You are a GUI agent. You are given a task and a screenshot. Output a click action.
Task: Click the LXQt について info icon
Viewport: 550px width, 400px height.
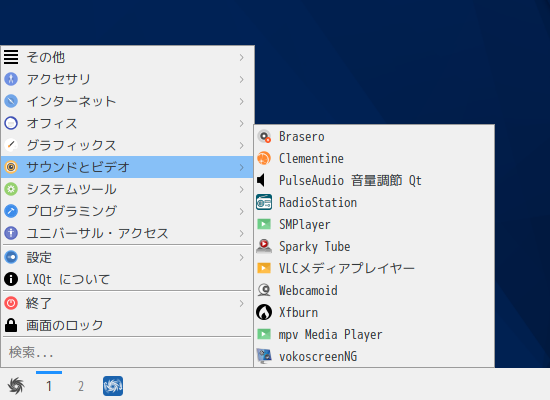(x=11, y=279)
